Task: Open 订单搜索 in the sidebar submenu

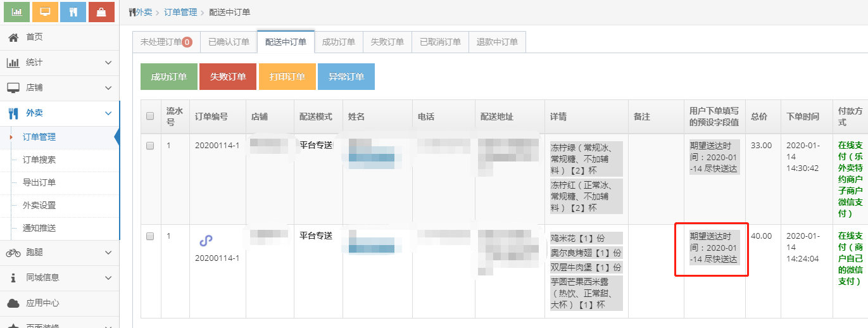Action: point(39,160)
